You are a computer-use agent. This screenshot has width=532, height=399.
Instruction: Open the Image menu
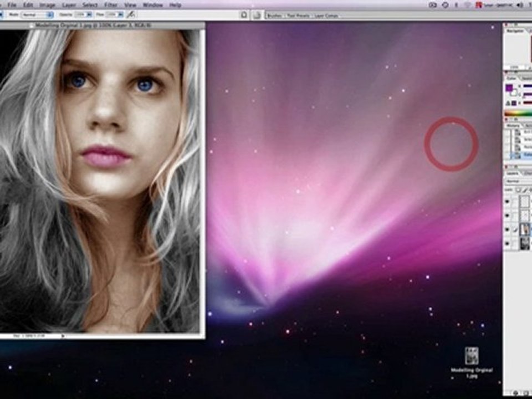(47, 5)
